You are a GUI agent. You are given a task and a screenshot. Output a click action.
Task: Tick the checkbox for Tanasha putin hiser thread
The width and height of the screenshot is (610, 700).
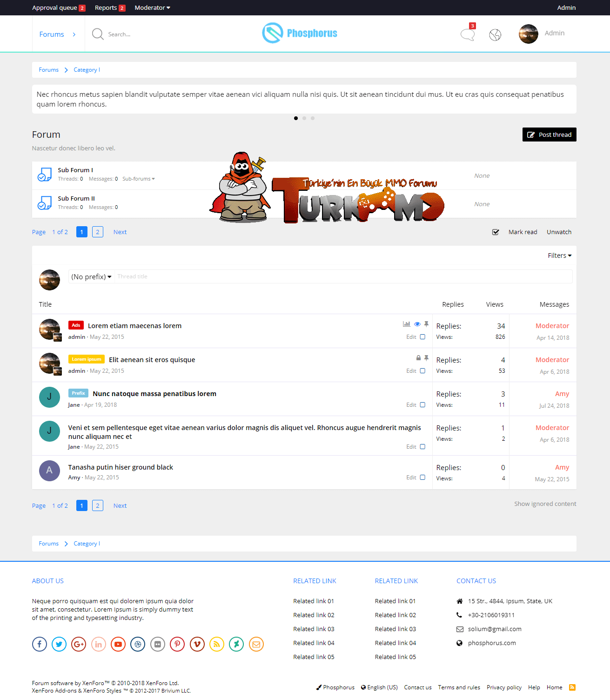coord(422,478)
